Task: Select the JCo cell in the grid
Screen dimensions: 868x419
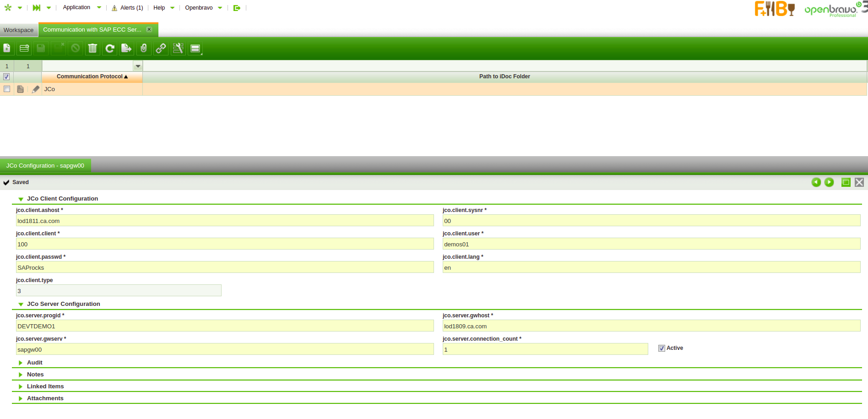Action: (x=92, y=89)
